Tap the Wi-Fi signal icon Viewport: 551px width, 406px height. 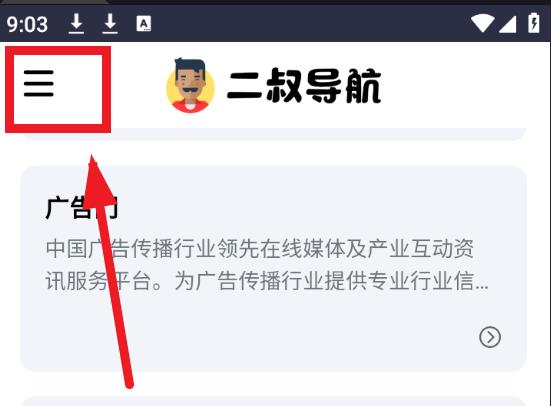[482, 24]
